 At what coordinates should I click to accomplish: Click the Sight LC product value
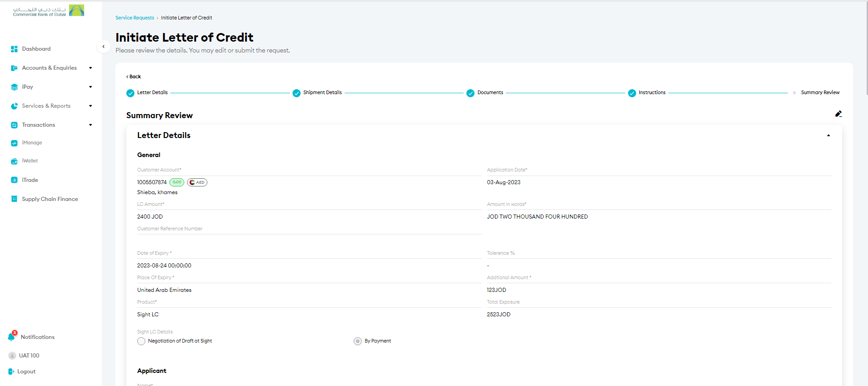[x=148, y=315]
